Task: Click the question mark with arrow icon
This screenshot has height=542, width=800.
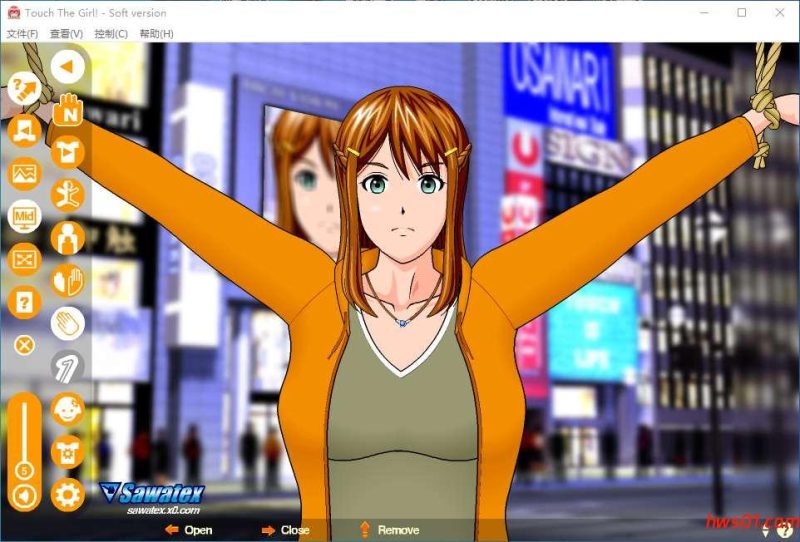Action: pyautogui.click(x=24, y=88)
